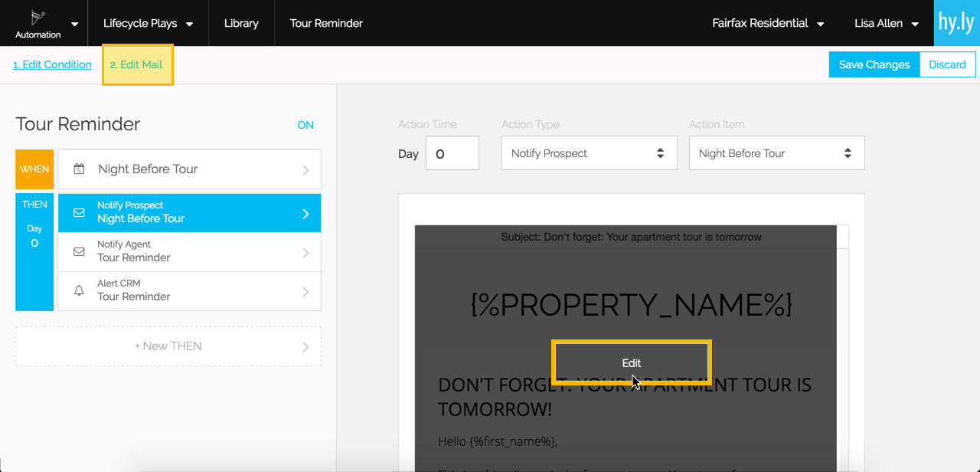The height and width of the screenshot is (472, 980).
Task: Toggle the Tour Reminder ON status
Action: click(x=305, y=125)
